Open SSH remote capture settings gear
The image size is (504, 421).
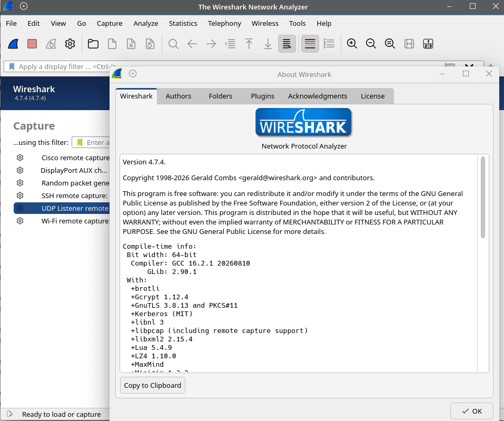[20, 195]
